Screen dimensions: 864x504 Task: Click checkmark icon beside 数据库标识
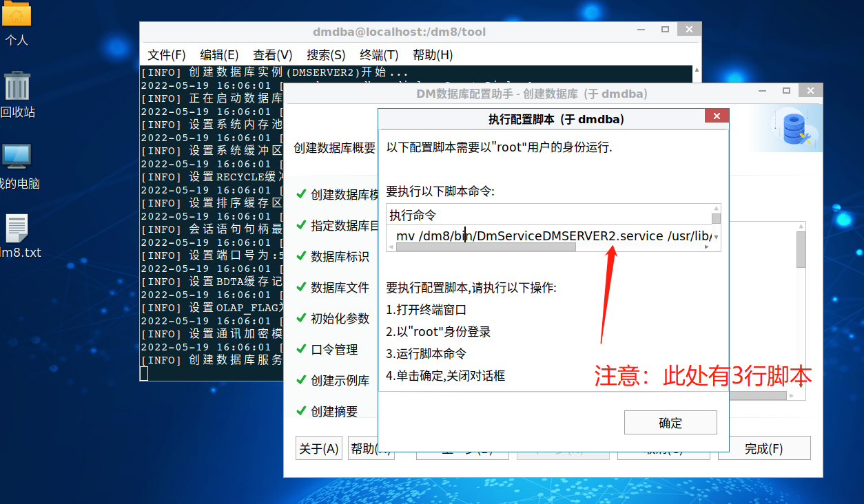coord(301,256)
